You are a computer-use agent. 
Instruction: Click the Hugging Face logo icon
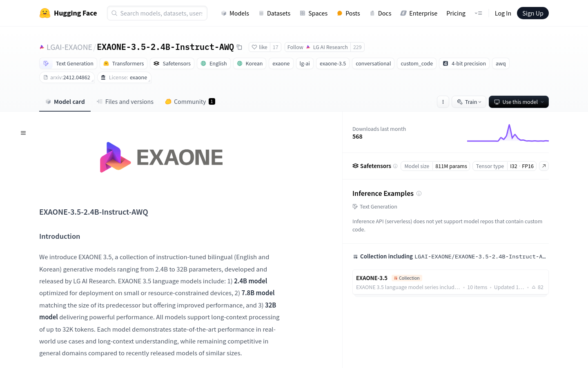coord(45,13)
